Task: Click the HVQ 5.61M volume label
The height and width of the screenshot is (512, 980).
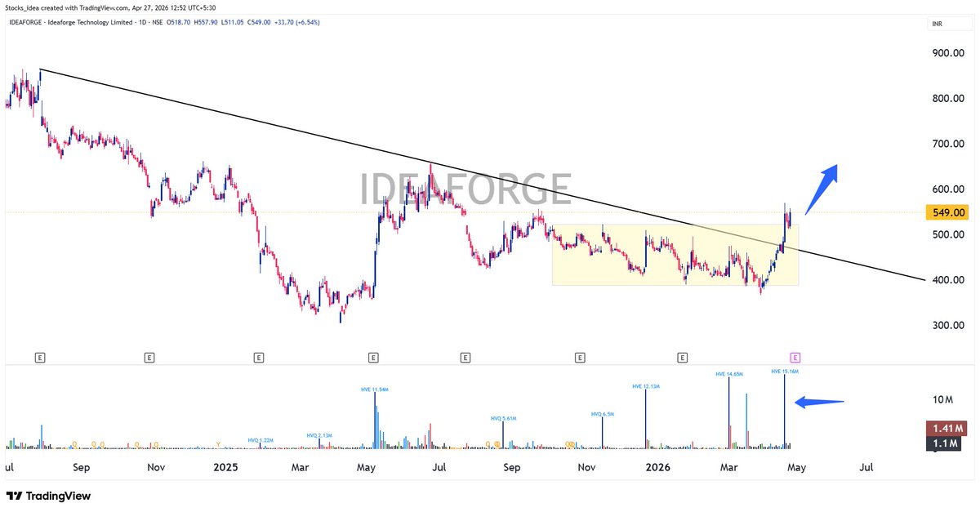Action: pyautogui.click(x=503, y=418)
